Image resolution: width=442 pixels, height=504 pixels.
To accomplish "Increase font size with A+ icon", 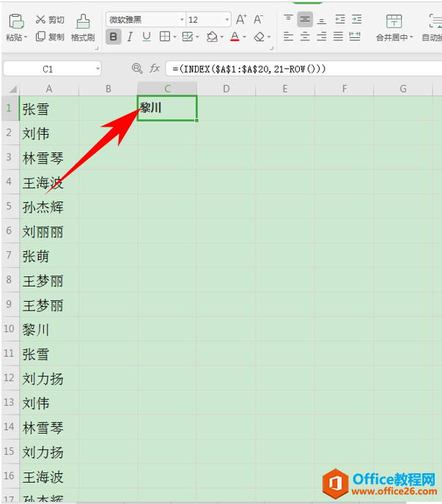I will (x=241, y=20).
